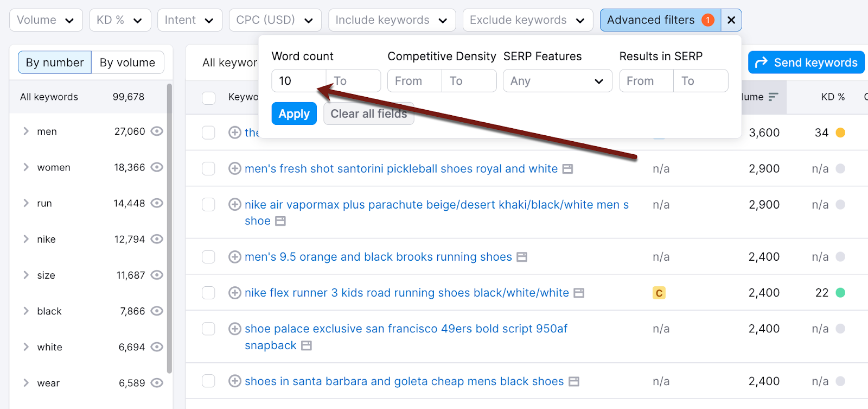Screen dimensions: 868x409
Task: Open the SERP Features Any dropdown
Action: tap(558, 81)
